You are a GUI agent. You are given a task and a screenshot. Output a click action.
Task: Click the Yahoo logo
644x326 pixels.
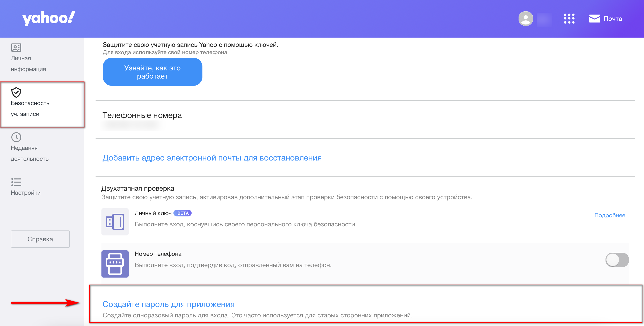point(49,18)
